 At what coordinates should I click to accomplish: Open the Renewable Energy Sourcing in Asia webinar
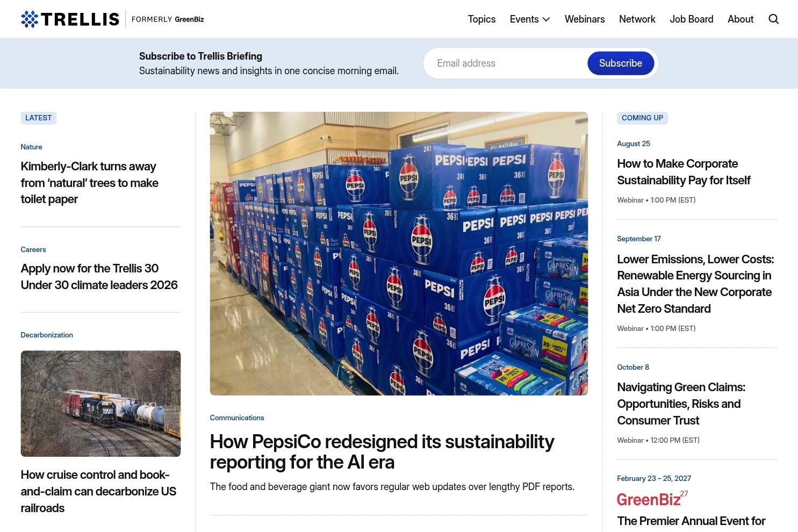tap(695, 284)
